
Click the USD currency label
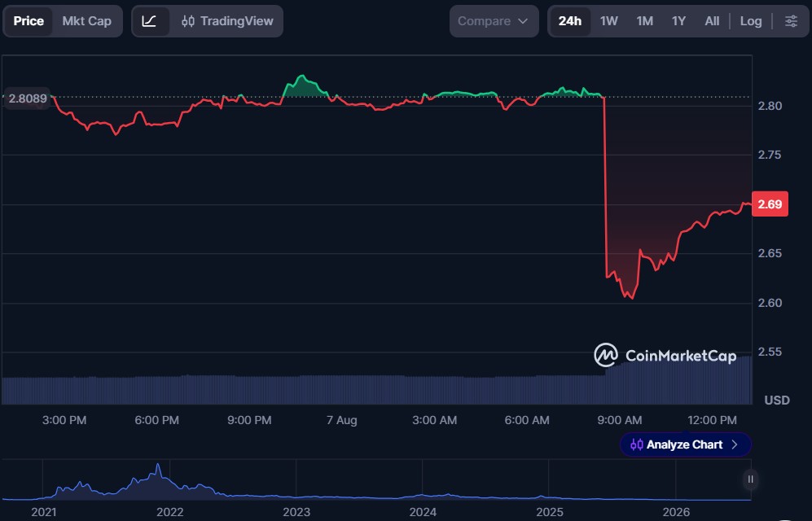[777, 401]
